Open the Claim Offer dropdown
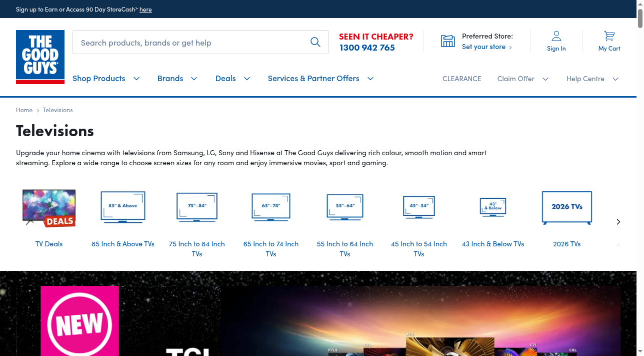Viewport: 644px width, 356px height. [523, 79]
